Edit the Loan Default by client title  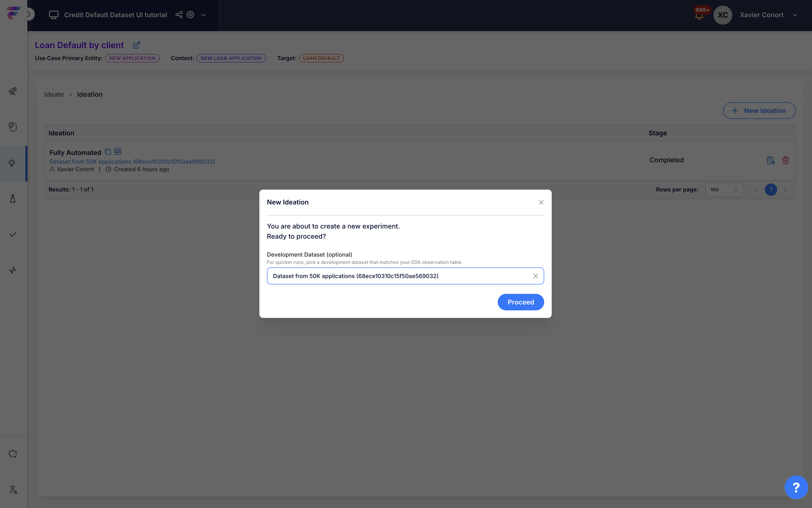click(136, 45)
